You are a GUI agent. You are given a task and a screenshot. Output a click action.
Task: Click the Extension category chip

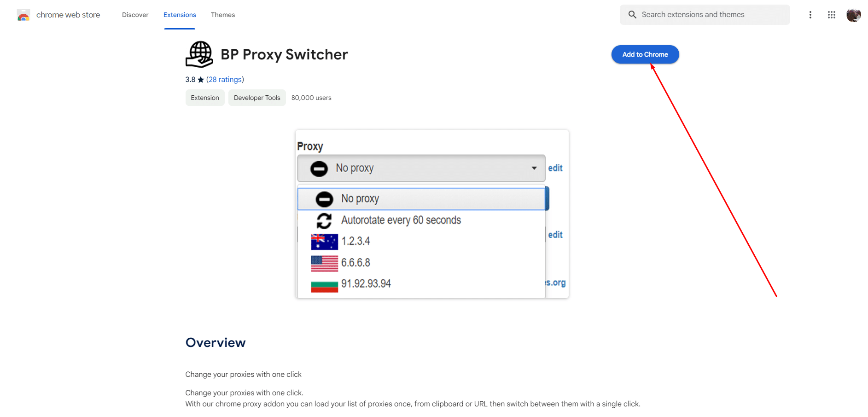(x=205, y=98)
